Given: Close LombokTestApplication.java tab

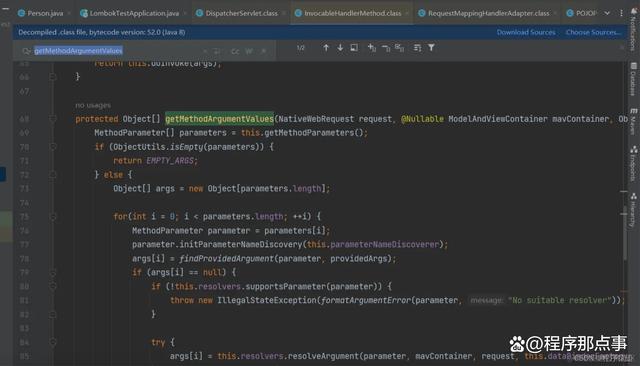Looking at the screenshot, I should click(x=185, y=13).
